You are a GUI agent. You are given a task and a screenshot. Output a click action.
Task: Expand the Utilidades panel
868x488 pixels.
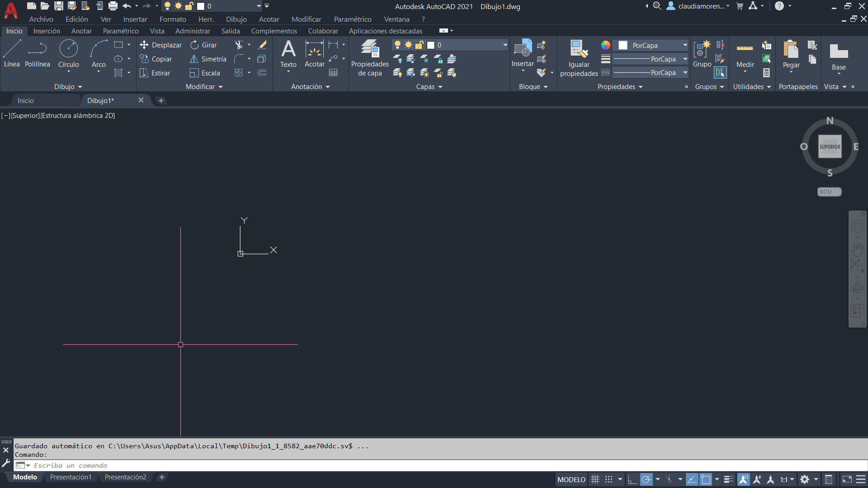(x=752, y=86)
